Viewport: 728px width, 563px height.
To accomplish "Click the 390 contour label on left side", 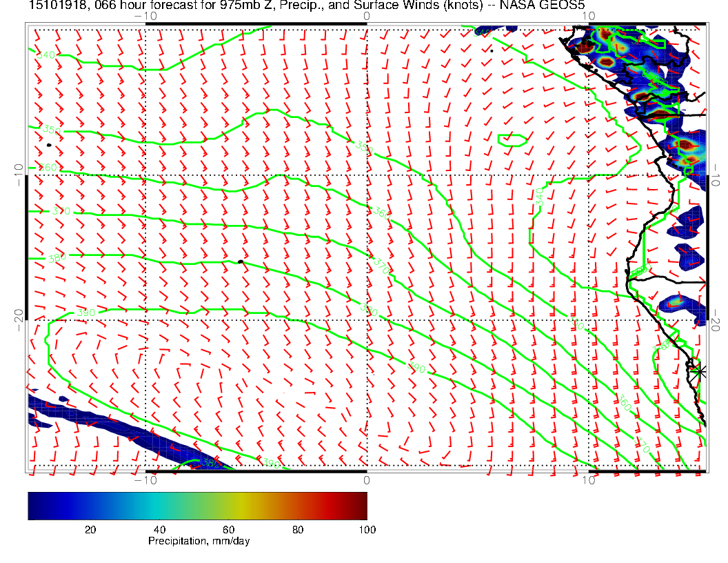I will [x=85, y=313].
